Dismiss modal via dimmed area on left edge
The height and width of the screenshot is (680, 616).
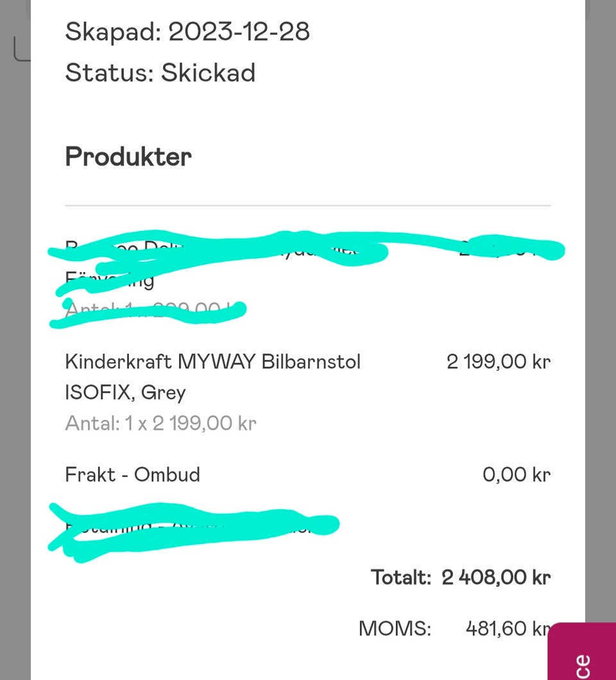[14, 321]
